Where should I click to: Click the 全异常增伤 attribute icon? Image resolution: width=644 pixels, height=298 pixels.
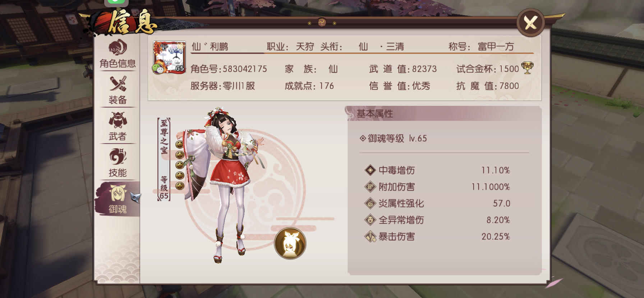pos(370,220)
